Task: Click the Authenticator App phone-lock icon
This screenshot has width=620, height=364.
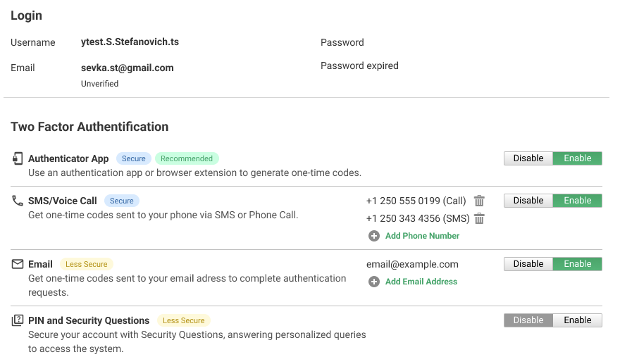Action: (18, 158)
